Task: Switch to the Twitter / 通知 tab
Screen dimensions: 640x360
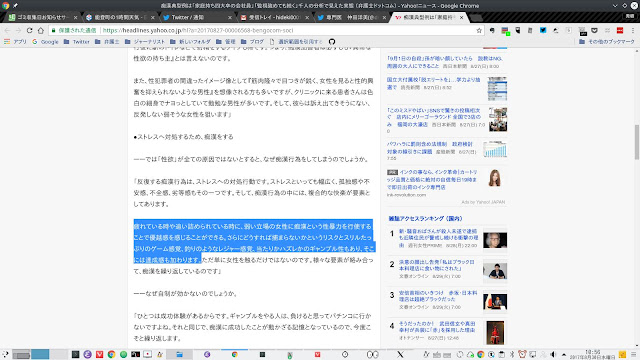Action: [x=197, y=17]
